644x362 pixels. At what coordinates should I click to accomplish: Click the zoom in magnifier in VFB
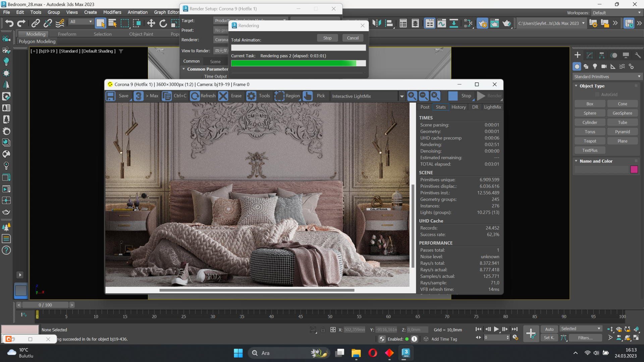(x=412, y=96)
